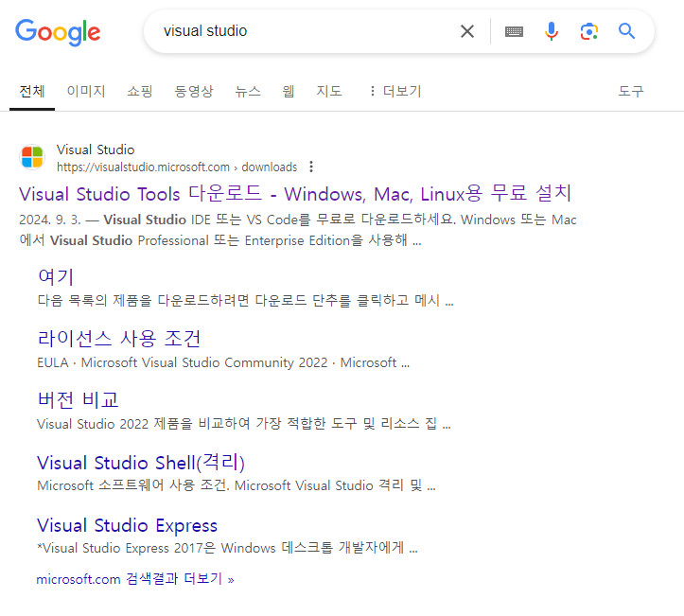The image size is (684, 616).
Task: Switch to the 쇼핑 tab
Action: [x=140, y=91]
